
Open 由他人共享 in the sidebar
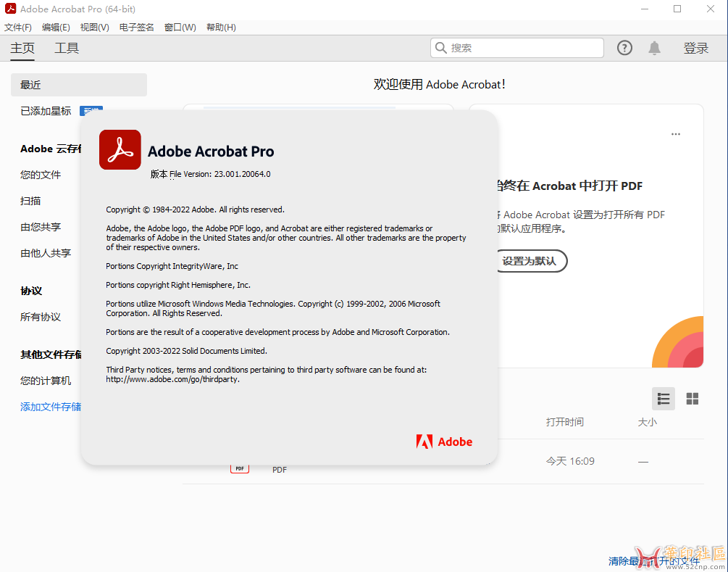click(x=46, y=253)
